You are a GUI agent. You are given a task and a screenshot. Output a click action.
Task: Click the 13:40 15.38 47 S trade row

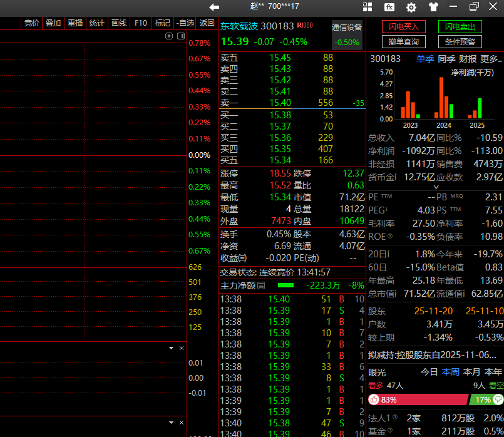292,423
